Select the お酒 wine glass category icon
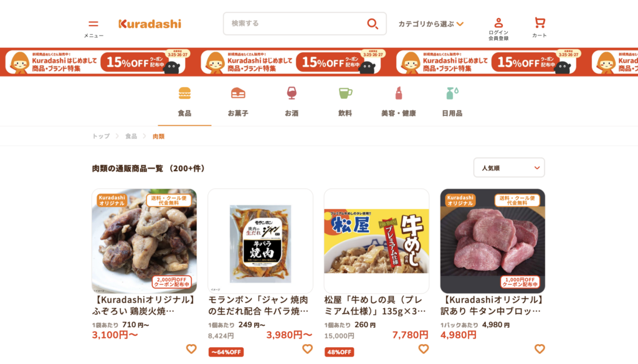 292,93
